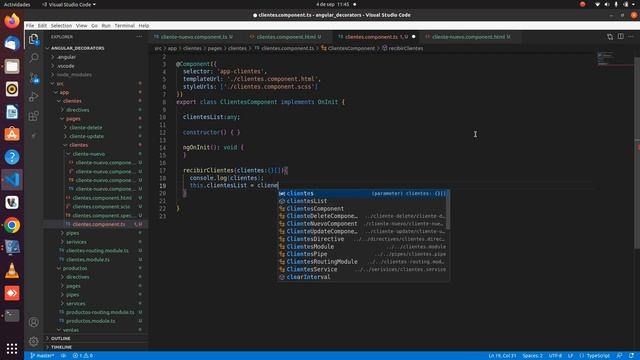Viewport: 640px width, 360px height.
Task: Expand the node_modules folder
Action: click(x=74, y=75)
